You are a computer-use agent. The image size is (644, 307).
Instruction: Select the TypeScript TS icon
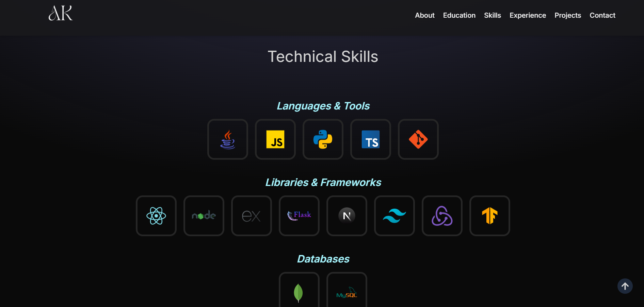tap(371, 139)
